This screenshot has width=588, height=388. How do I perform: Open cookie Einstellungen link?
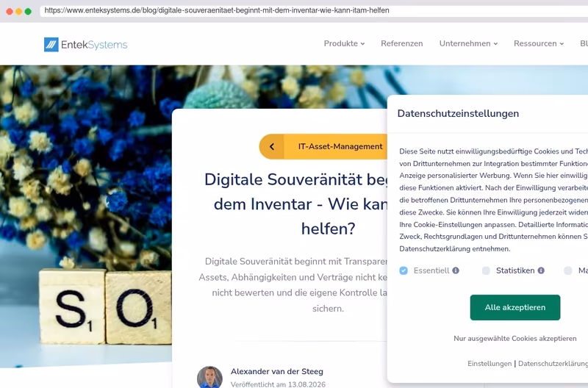(x=490, y=364)
